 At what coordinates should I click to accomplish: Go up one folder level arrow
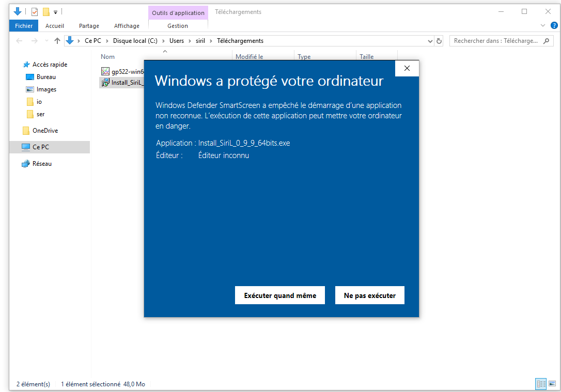[x=57, y=41]
